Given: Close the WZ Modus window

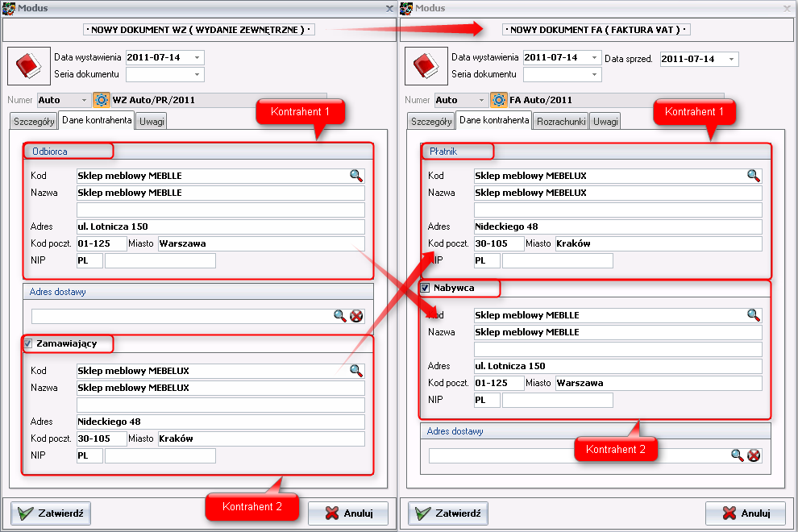Looking at the screenshot, I should pyautogui.click(x=389, y=8).
